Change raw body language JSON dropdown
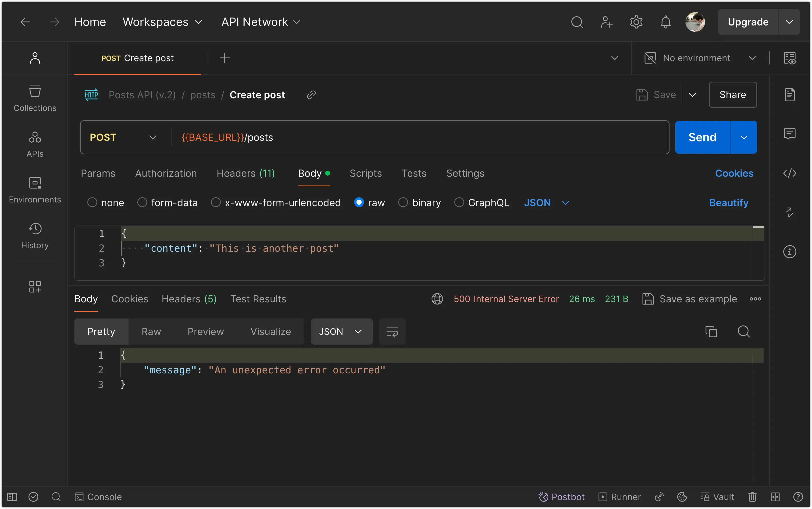Viewport: 812px width, 509px height. [547, 203]
